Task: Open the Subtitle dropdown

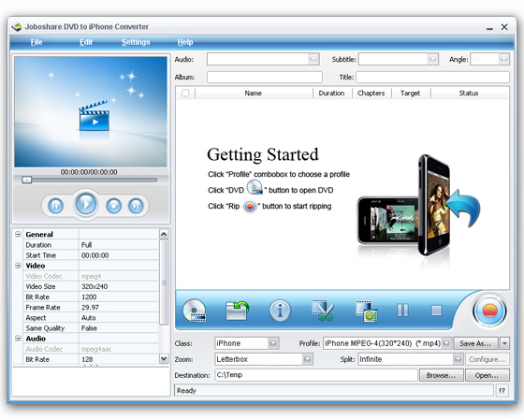Action: click(x=432, y=59)
